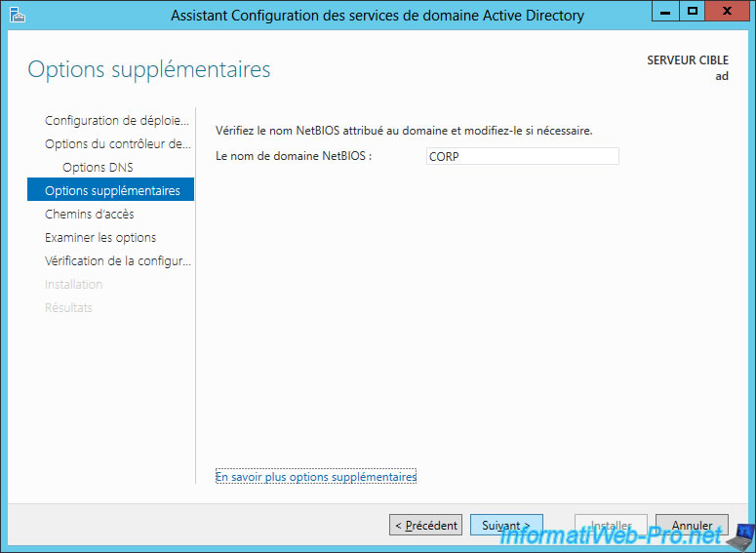
Task: Click the Annuler button
Action: click(x=692, y=525)
